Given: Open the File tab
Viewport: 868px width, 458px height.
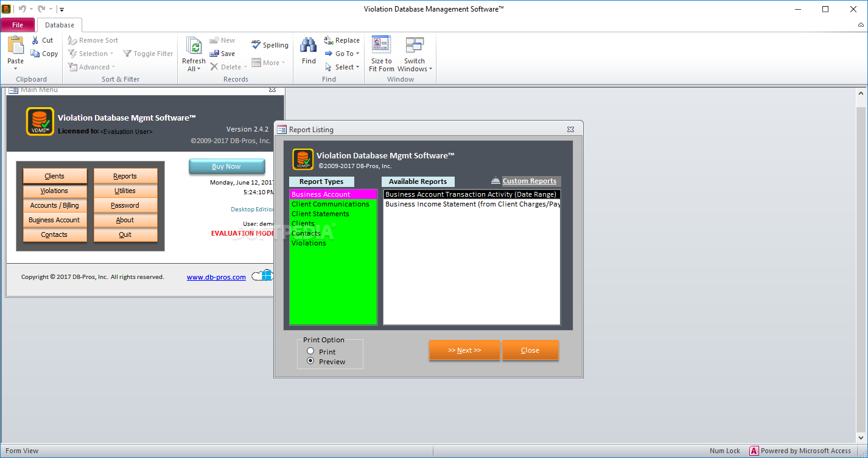Looking at the screenshot, I should pyautogui.click(x=18, y=25).
